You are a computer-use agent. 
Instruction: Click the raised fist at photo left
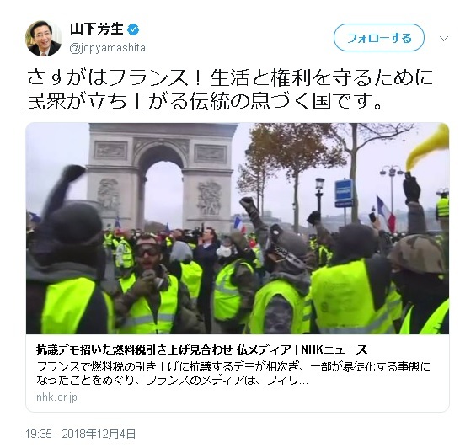point(73,173)
